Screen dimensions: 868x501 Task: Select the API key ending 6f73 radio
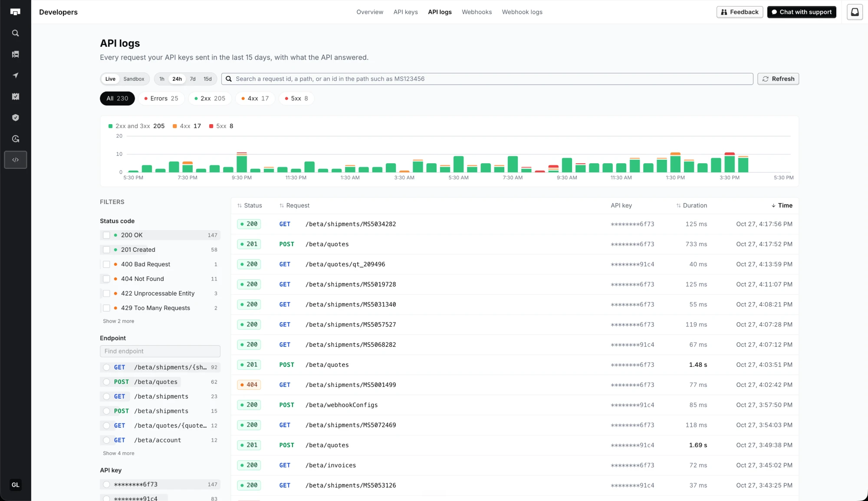click(x=106, y=485)
